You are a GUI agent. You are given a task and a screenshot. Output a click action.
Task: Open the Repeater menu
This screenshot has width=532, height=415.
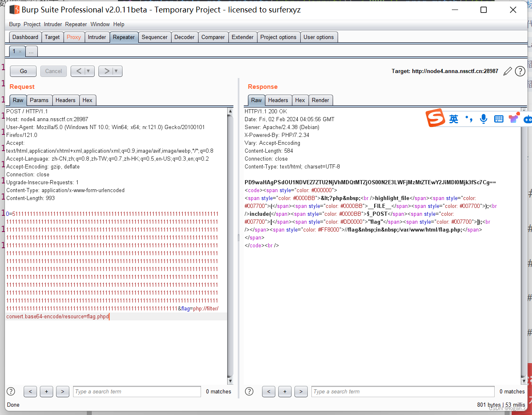pyautogui.click(x=76, y=24)
